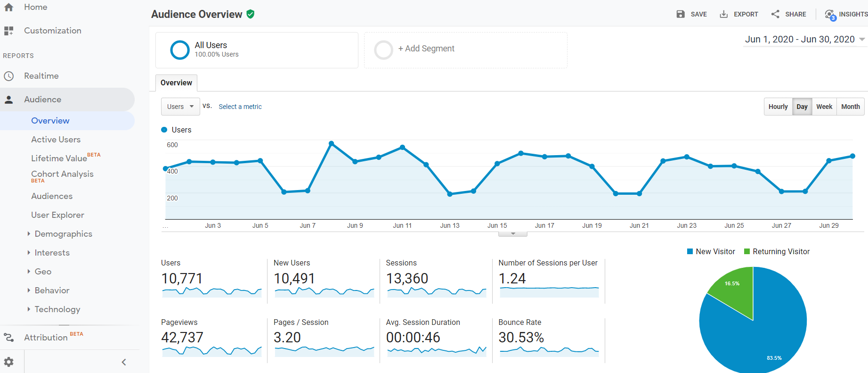Screen dimensions: 868x373
Task: Collapse the sidebar with the chevron arrow
Action: pyautogui.click(x=124, y=362)
